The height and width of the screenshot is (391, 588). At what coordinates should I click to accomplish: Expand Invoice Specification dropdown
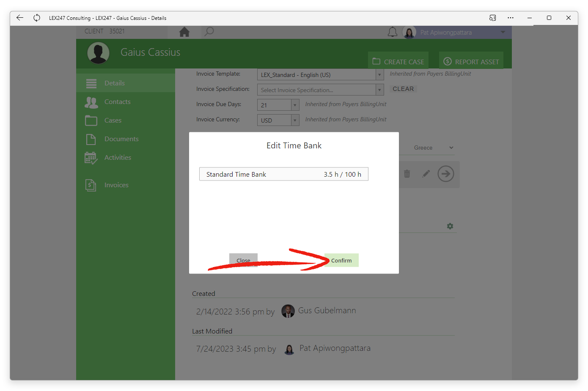[379, 90]
